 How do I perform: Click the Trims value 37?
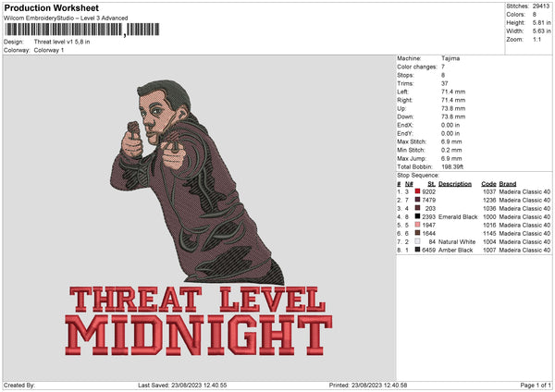point(445,83)
